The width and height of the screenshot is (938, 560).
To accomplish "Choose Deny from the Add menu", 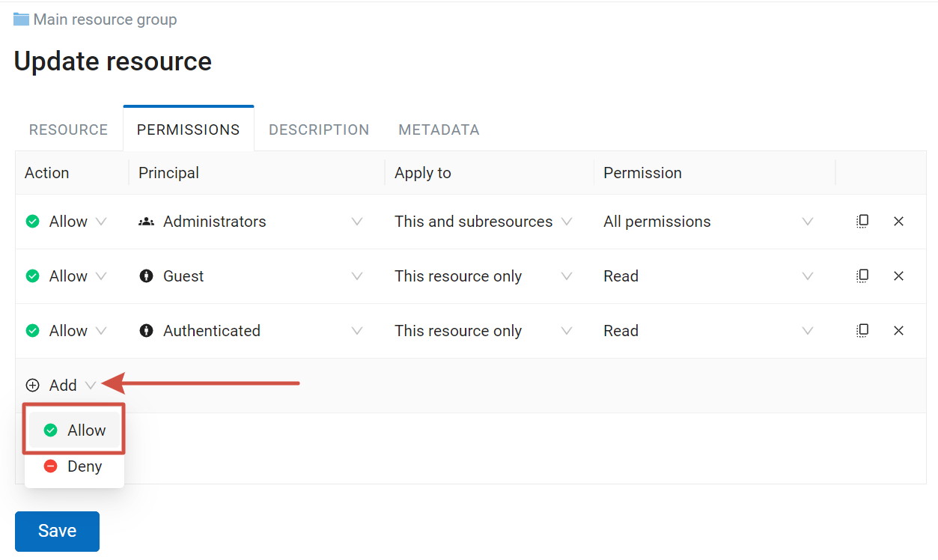I will tap(75, 466).
